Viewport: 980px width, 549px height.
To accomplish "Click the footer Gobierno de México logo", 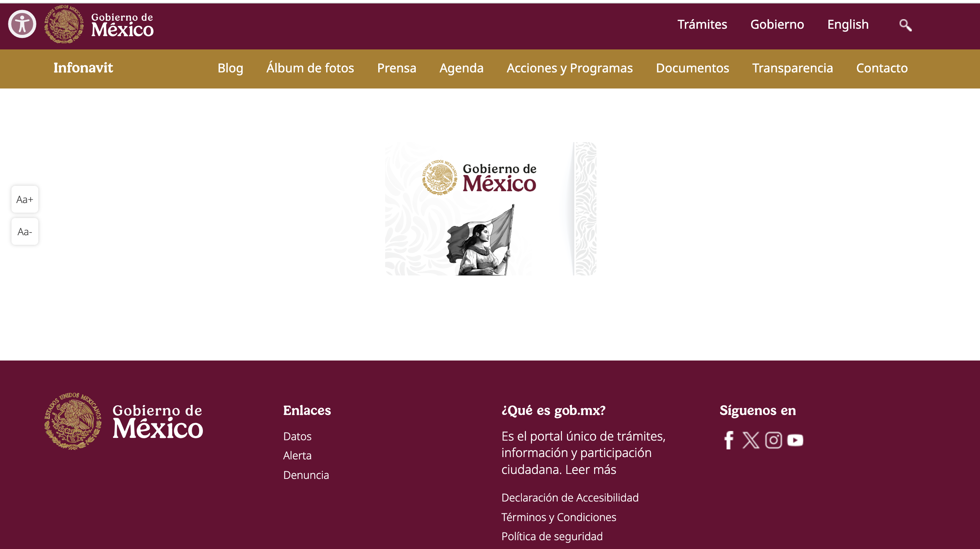I will coord(124,421).
